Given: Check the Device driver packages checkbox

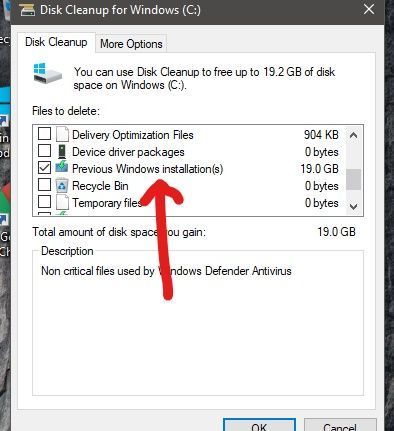Looking at the screenshot, I should click(44, 151).
